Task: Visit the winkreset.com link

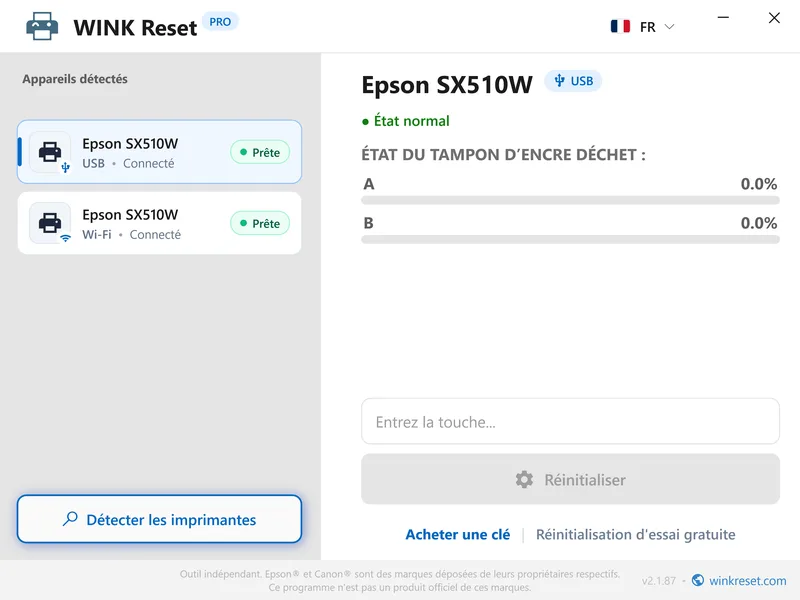Action: click(747, 581)
